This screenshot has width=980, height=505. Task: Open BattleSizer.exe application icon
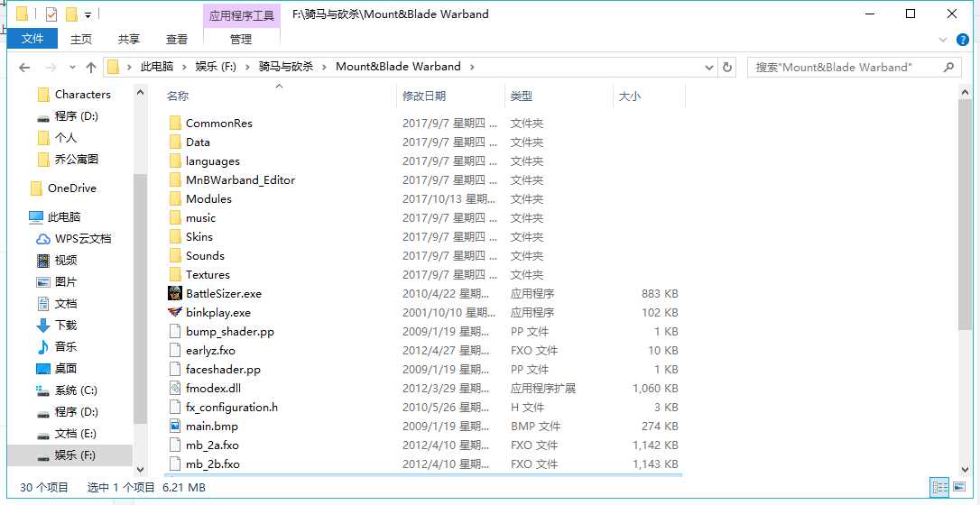click(x=175, y=293)
